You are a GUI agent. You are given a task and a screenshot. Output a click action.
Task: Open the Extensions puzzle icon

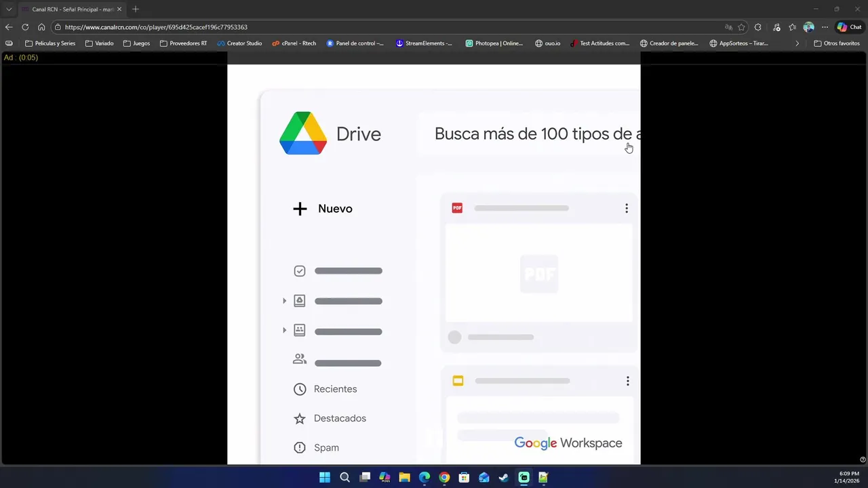tap(758, 27)
